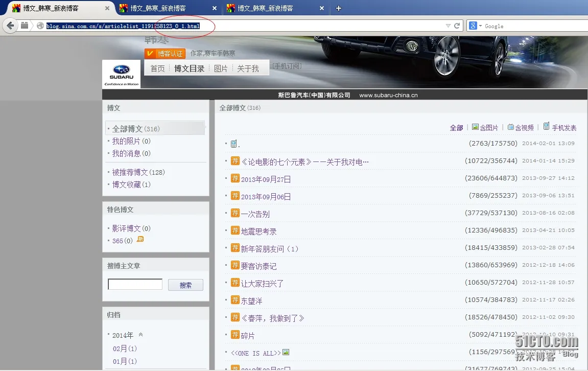
Task: Open 东望洋 article
Action: pos(252,301)
